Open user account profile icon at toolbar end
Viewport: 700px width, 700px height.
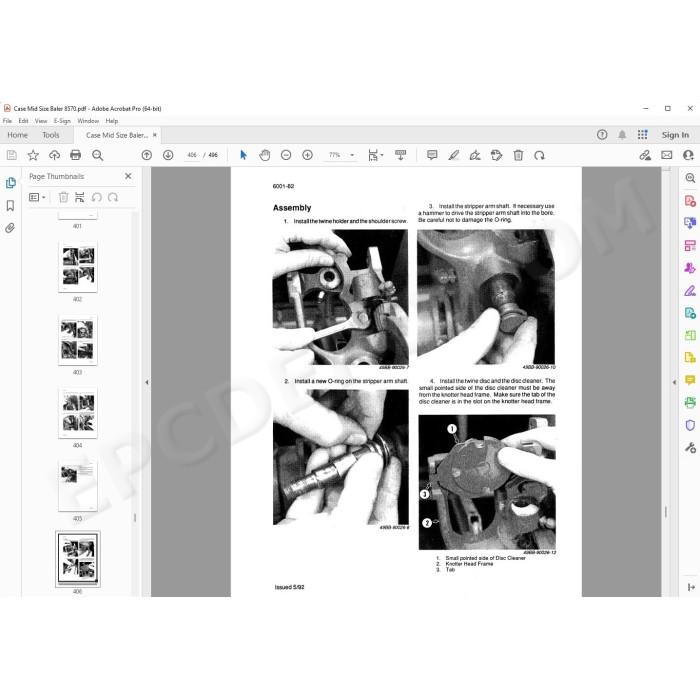tap(688, 155)
